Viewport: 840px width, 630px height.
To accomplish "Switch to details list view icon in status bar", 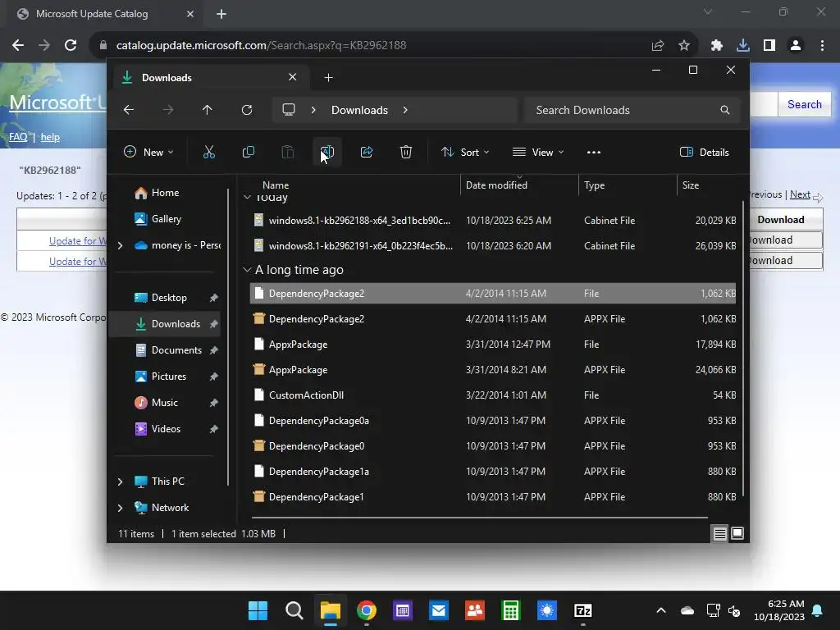I will tap(719, 533).
